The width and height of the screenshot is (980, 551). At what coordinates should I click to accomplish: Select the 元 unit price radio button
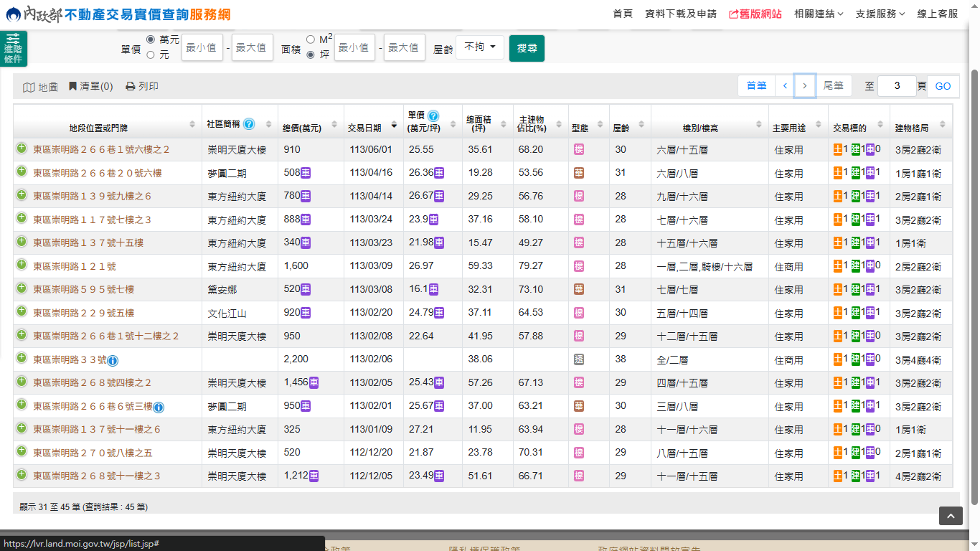151,55
